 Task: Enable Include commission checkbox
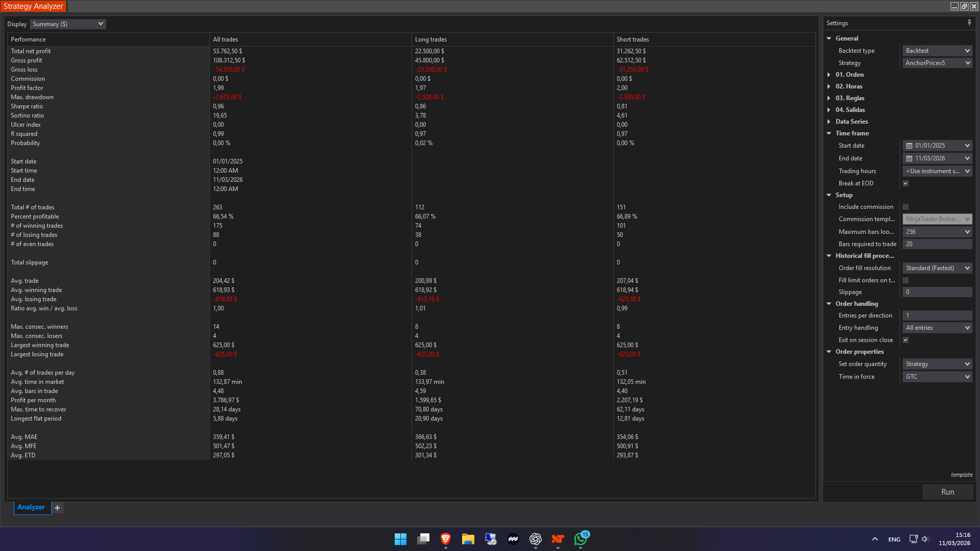coord(906,207)
